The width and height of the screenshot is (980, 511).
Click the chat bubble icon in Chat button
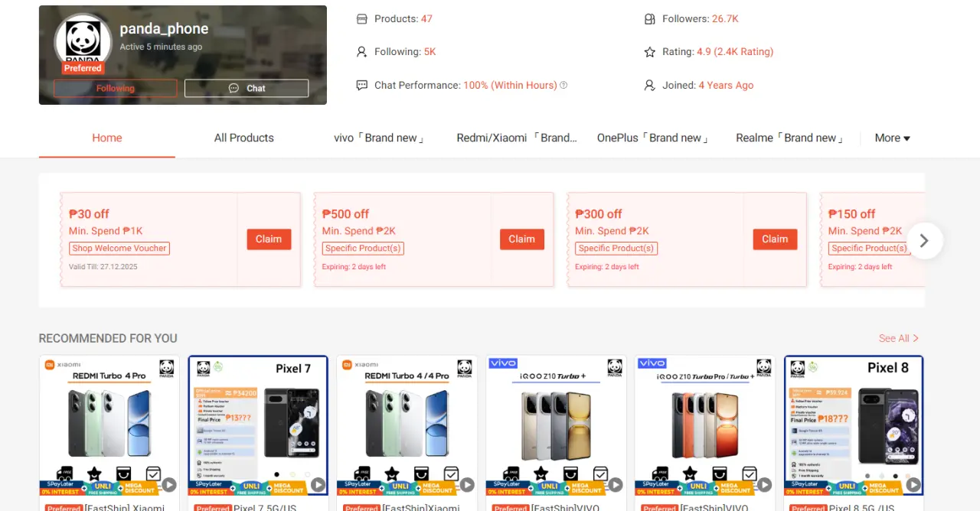pyautogui.click(x=234, y=89)
